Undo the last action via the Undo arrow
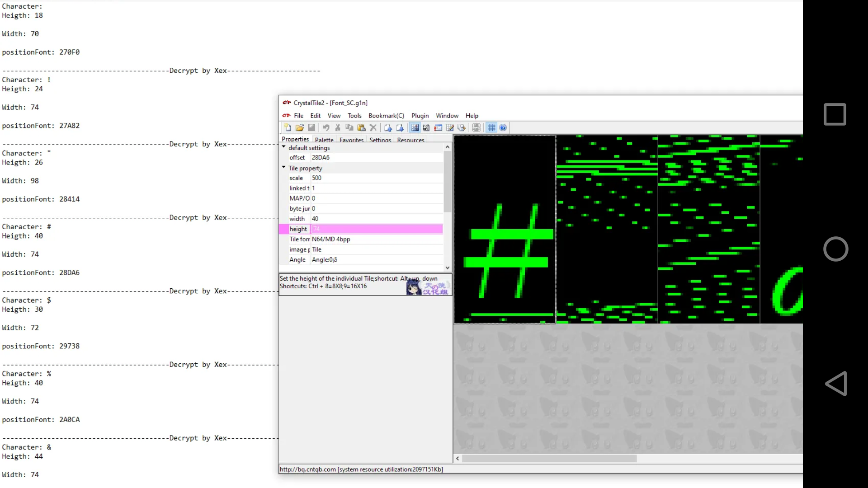The image size is (868, 488). click(326, 127)
